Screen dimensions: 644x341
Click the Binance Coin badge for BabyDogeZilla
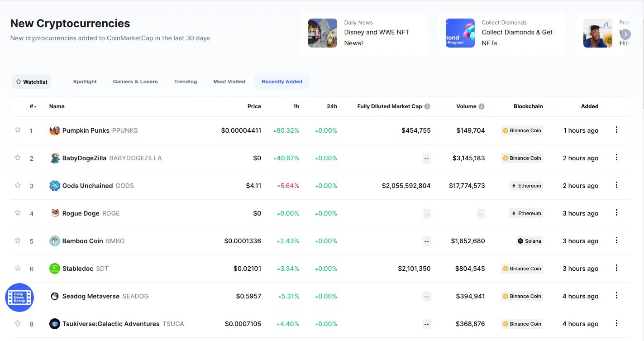[x=522, y=158]
